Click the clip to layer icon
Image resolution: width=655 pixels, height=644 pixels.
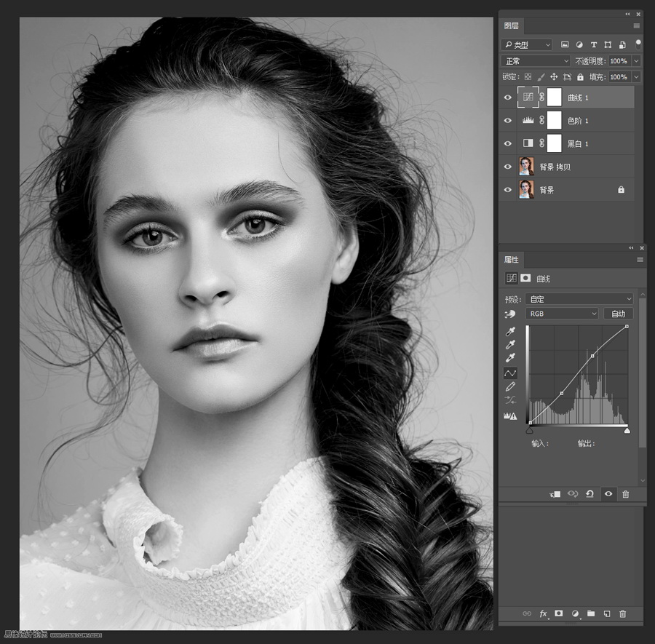tap(555, 494)
